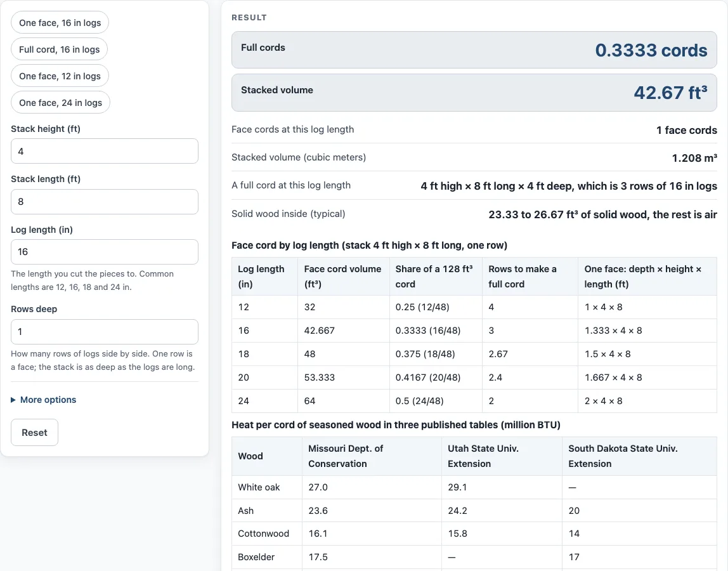728x571 pixels.
Task: Click the More options disclosure triangle
Action: (13, 400)
